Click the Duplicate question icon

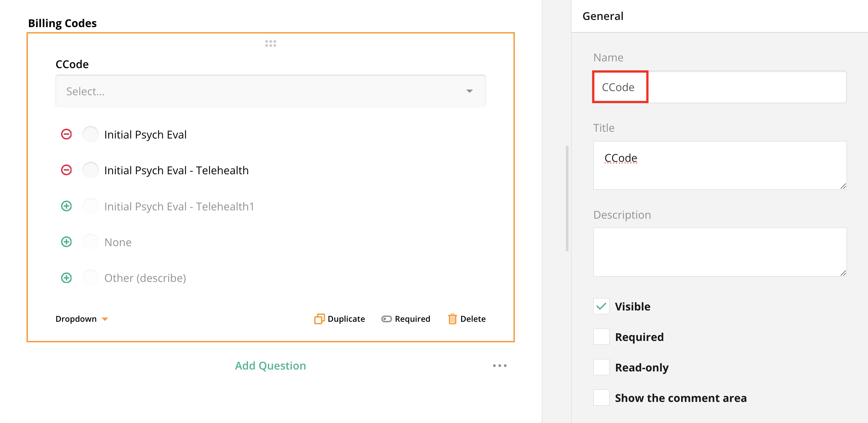319,319
